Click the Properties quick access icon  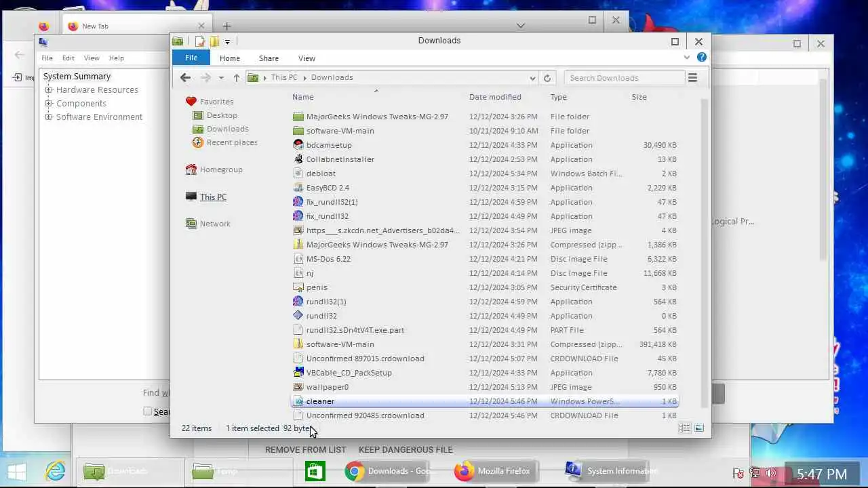click(200, 41)
